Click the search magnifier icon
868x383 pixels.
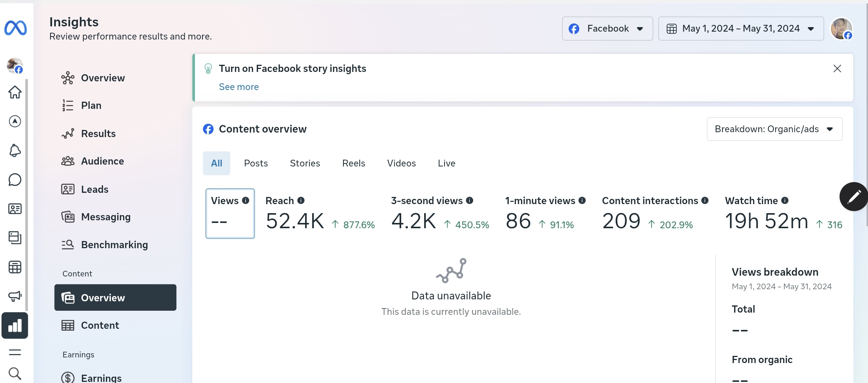coord(15,374)
